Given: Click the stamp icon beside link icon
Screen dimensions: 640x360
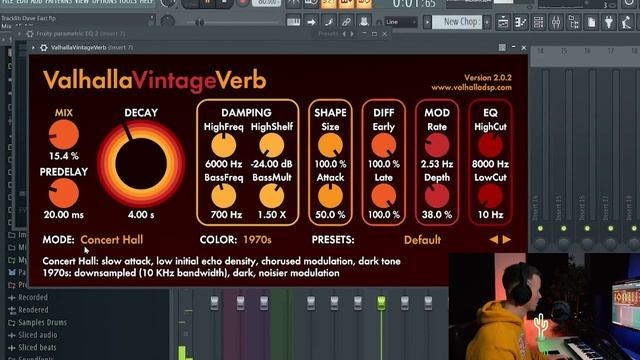Looking at the screenshot, I should pos(364,22).
